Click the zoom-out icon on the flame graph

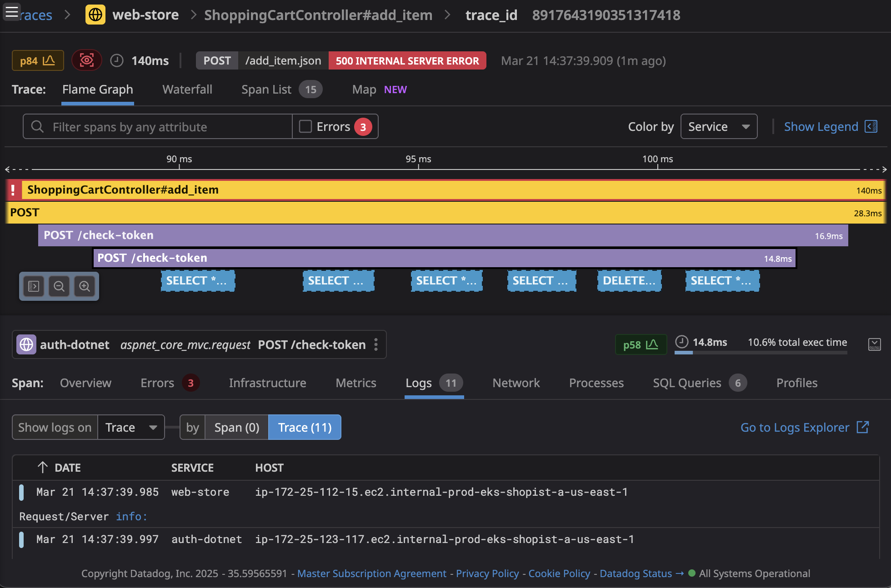[59, 286]
